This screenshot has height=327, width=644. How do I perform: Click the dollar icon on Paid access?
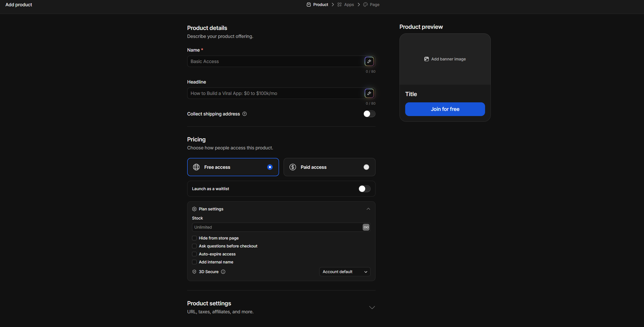pos(293,167)
